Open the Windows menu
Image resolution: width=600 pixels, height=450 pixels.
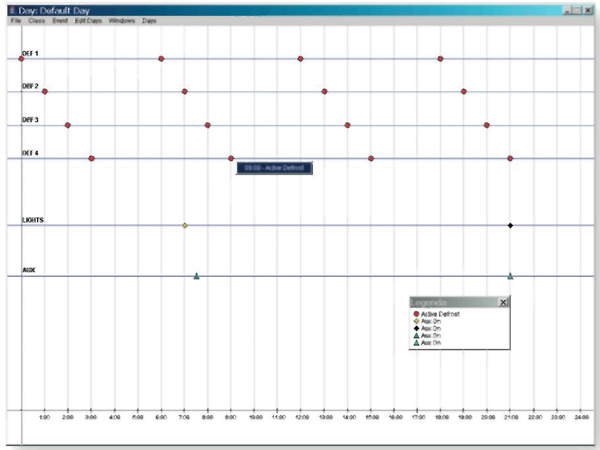122,20
